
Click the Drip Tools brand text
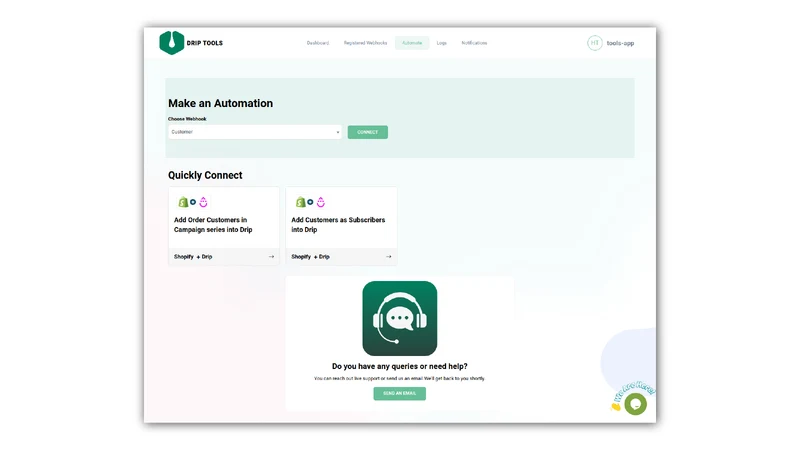tap(205, 43)
